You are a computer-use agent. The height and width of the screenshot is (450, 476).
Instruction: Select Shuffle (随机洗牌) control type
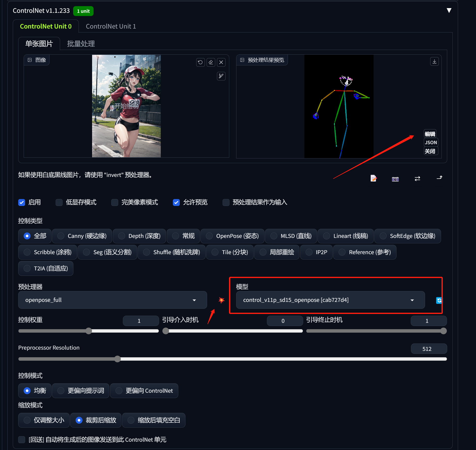(x=172, y=252)
